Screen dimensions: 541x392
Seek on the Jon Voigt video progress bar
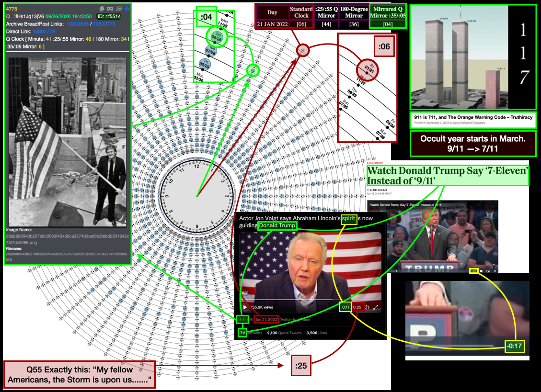pyautogui.click(x=311, y=300)
